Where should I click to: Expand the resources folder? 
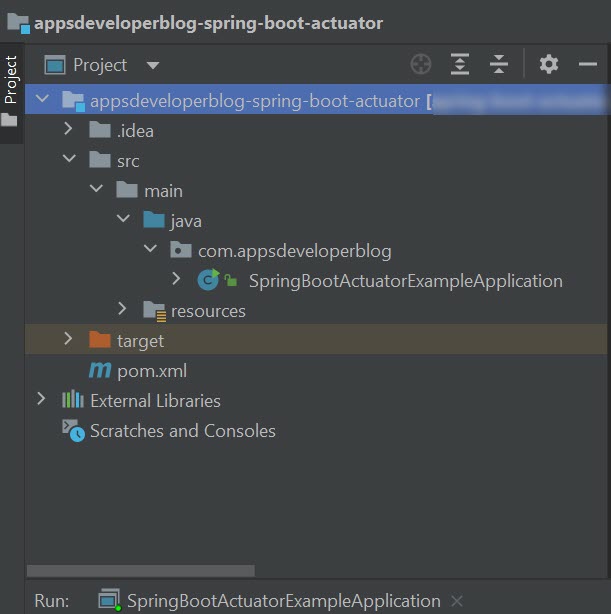[x=122, y=310]
